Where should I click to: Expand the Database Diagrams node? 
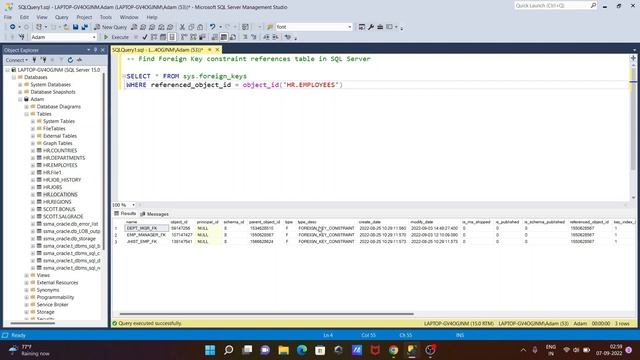(x=27, y=107)
